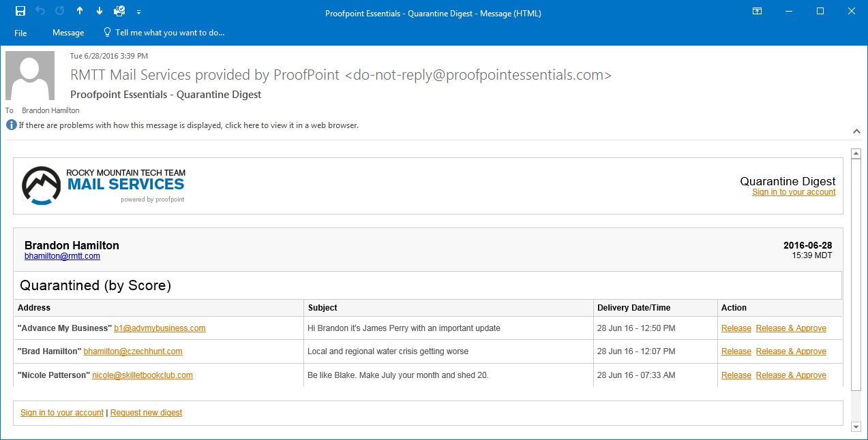The height and width of the screenshot is (440, 868).
Task: Click the subject 'Local and regional water crisis getting worse'
Action: (388, 351)
